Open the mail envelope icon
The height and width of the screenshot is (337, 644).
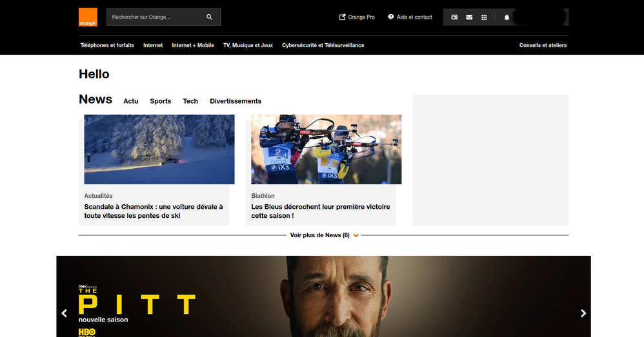tap(469, 17)
